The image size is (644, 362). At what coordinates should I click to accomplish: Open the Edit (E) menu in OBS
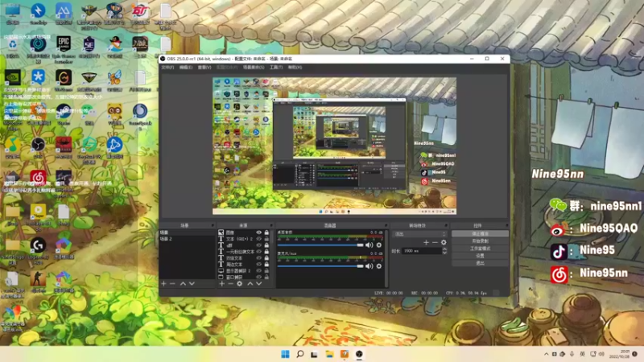pyautogui.click(x=186, y=68)
